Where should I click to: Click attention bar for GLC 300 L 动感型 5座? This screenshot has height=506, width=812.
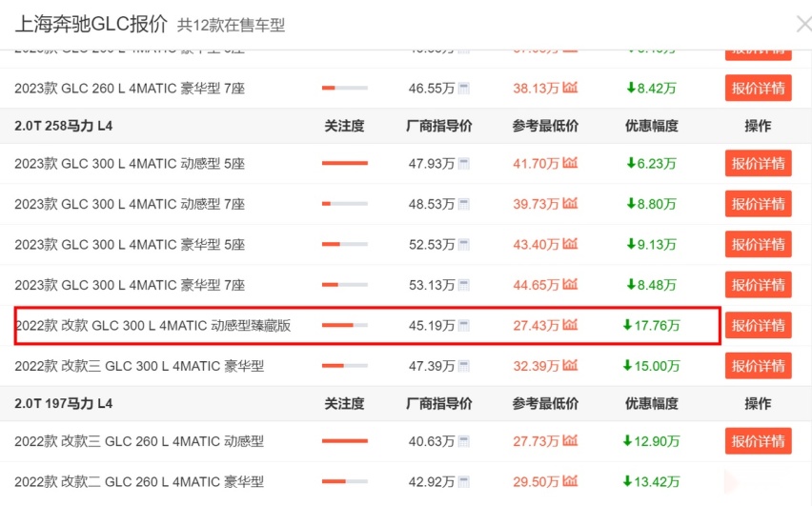345,163
